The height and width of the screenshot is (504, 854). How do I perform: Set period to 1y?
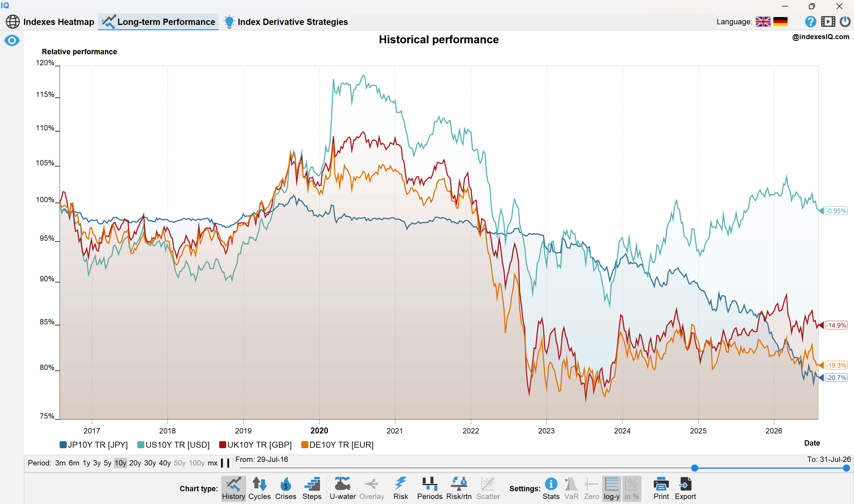(x=86, y=463)
